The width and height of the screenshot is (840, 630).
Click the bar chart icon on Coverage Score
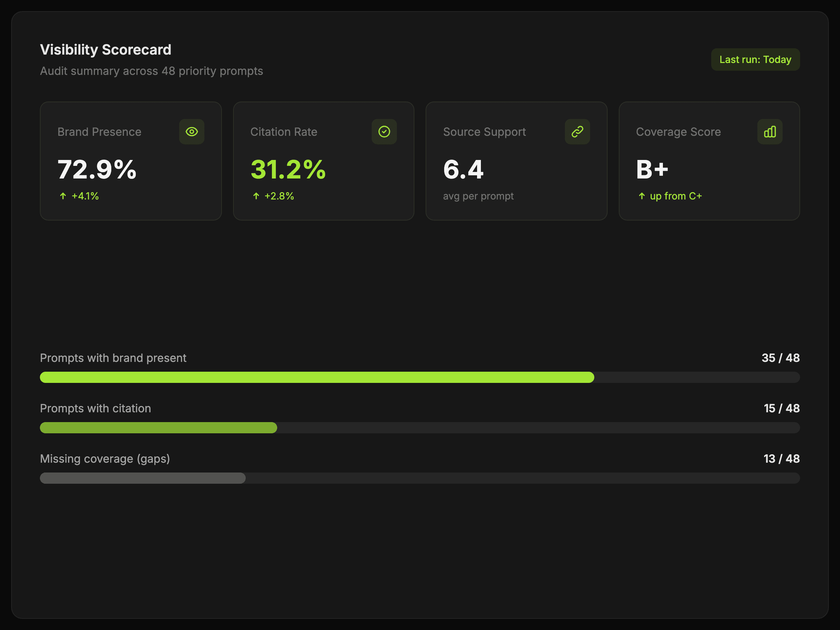[769, 132]
